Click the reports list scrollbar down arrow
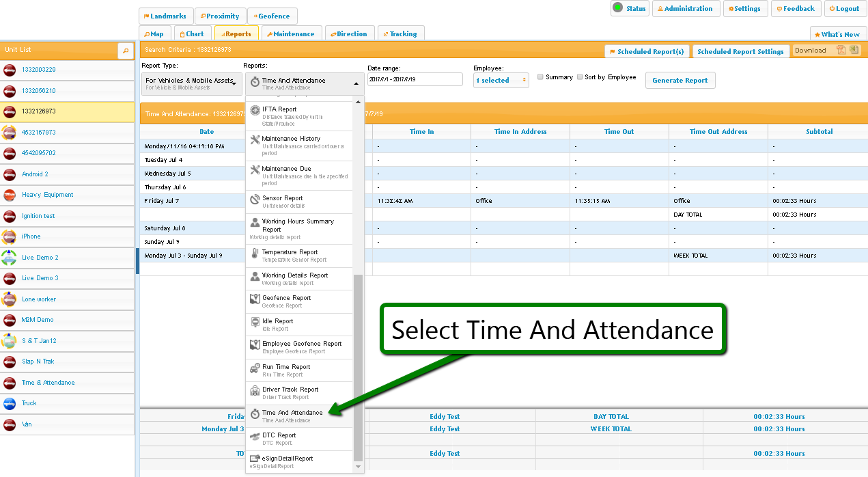The width and height of the screenshot is (868, 477). pyautogui.click(x=359, y=467)
